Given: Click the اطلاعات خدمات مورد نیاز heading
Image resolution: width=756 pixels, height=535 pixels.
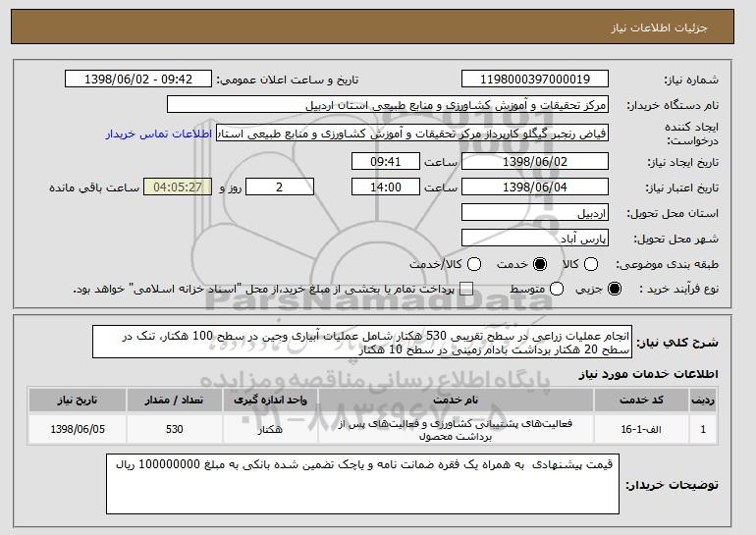Looking at the screenshot, I should [x=648, y=374].
